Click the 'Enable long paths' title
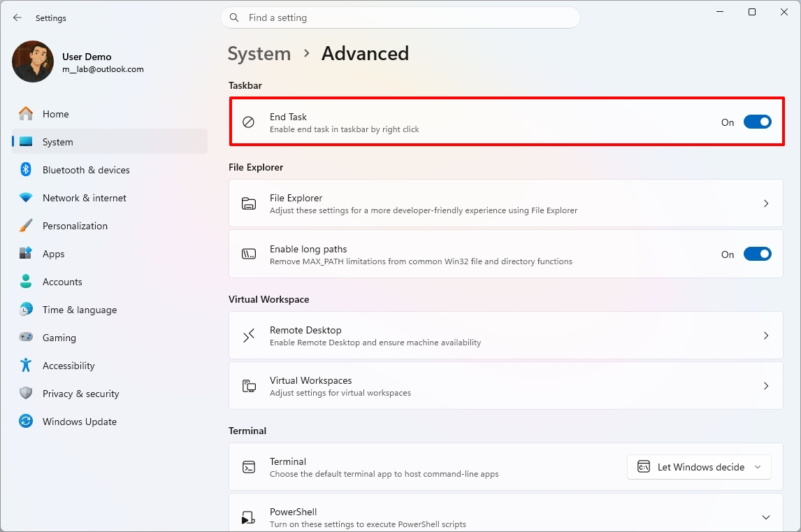This screenshot has width=801, height=532. pyautogui.click(x=308, y=249)
